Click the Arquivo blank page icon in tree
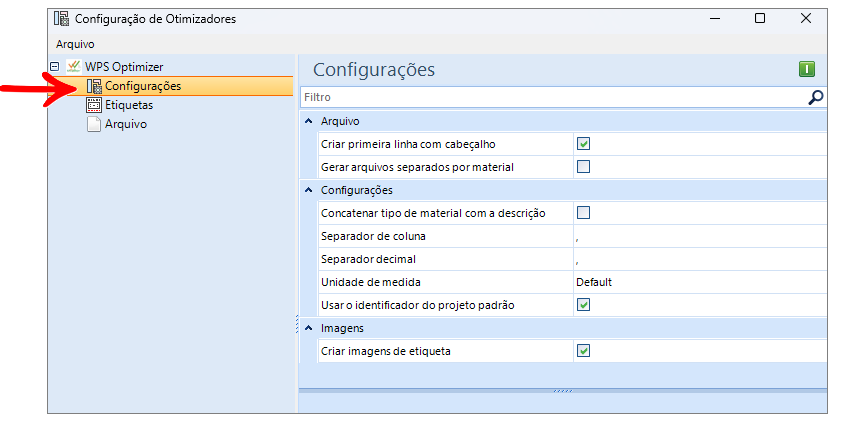This screenshot has height=427, width=841. click(94, 124)
